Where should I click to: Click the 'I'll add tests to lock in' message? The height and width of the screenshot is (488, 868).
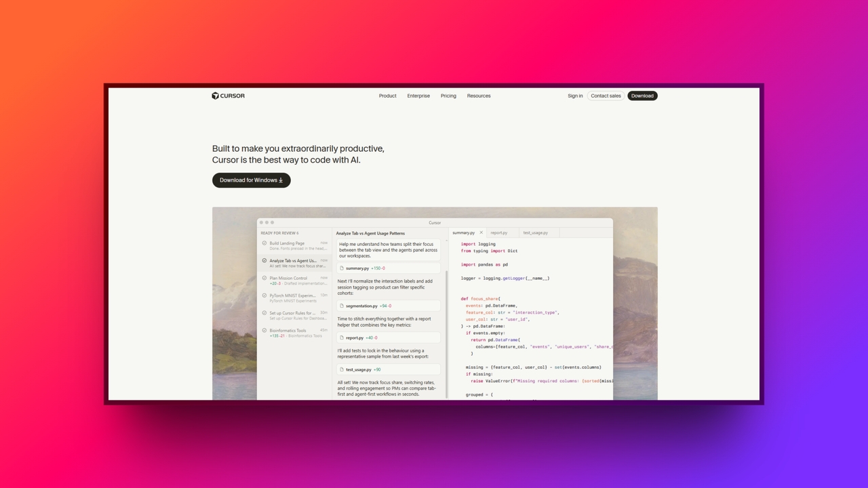(383, 354)
